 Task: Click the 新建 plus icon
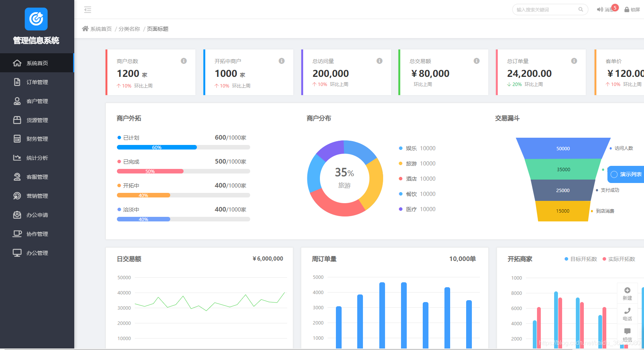pyautogui.click(x=627, y=290)
